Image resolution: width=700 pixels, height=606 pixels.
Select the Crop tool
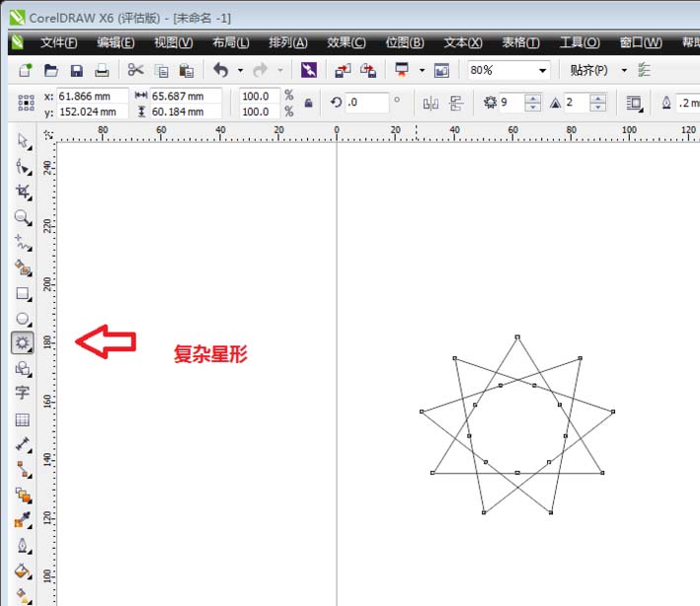(23, 191)
